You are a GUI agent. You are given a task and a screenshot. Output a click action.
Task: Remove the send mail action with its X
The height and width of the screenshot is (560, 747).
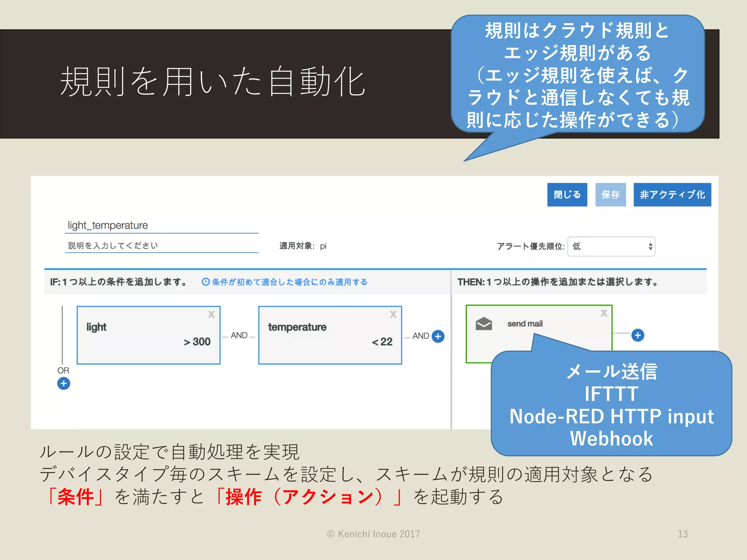(604, 313)
